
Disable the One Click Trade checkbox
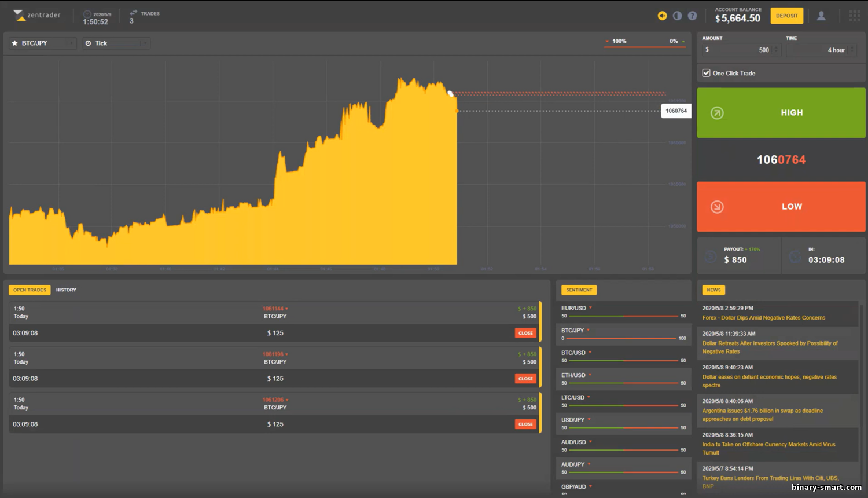point(706,73)
